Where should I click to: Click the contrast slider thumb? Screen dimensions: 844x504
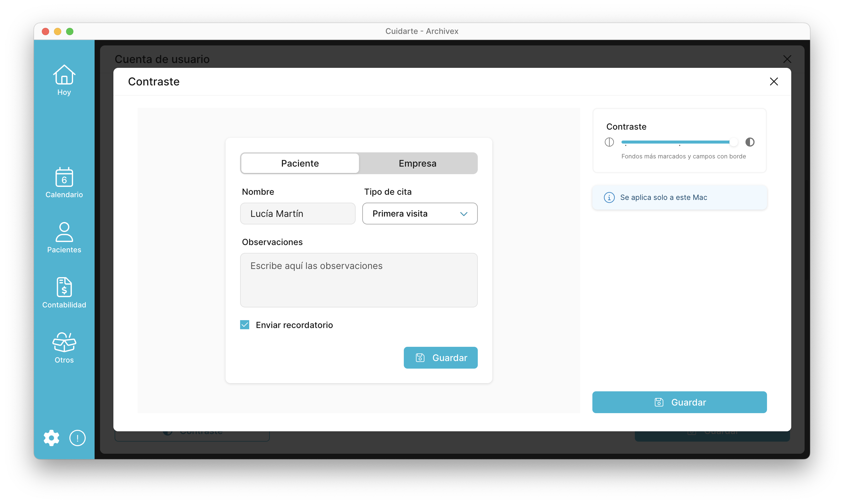point(734,142)
